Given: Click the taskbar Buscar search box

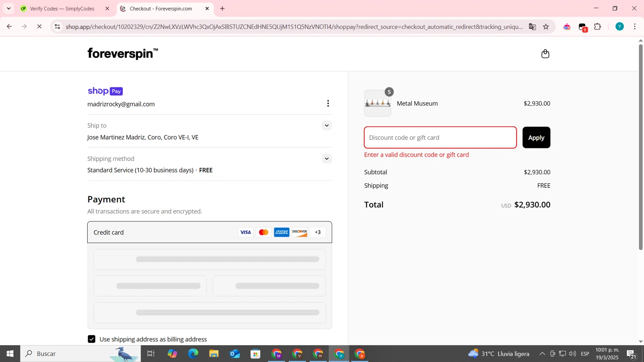Looking at the screenshot, I should point(80,354).
